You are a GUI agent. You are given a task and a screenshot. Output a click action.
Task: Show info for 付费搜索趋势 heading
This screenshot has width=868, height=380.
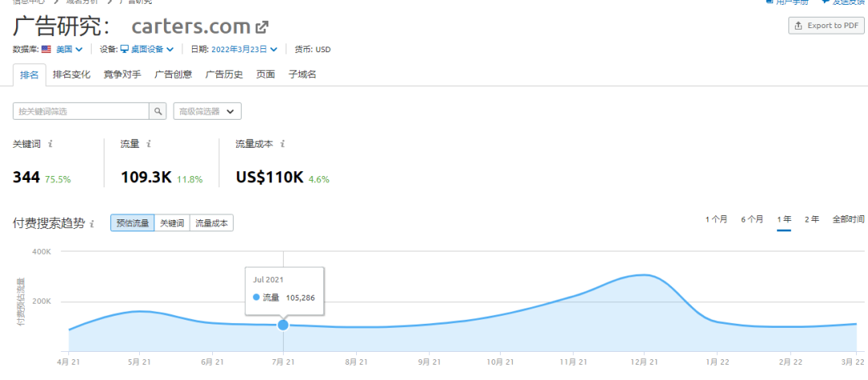92,224
